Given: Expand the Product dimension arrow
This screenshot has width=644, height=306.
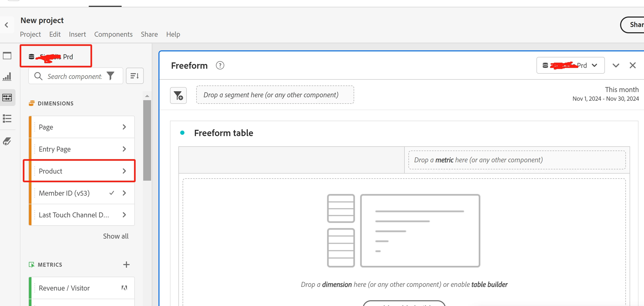Looking at the screenshot, I should coord(124,171).
